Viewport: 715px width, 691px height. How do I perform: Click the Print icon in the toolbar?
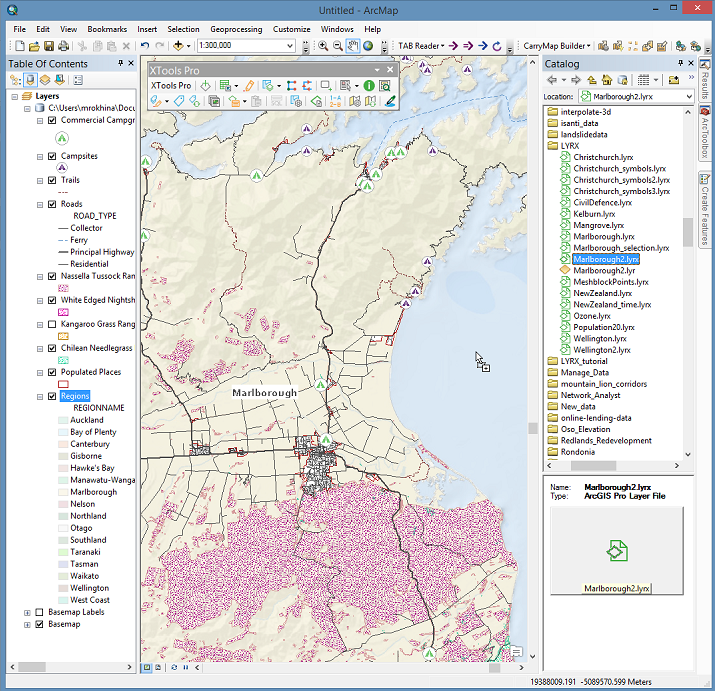[64, 46]
